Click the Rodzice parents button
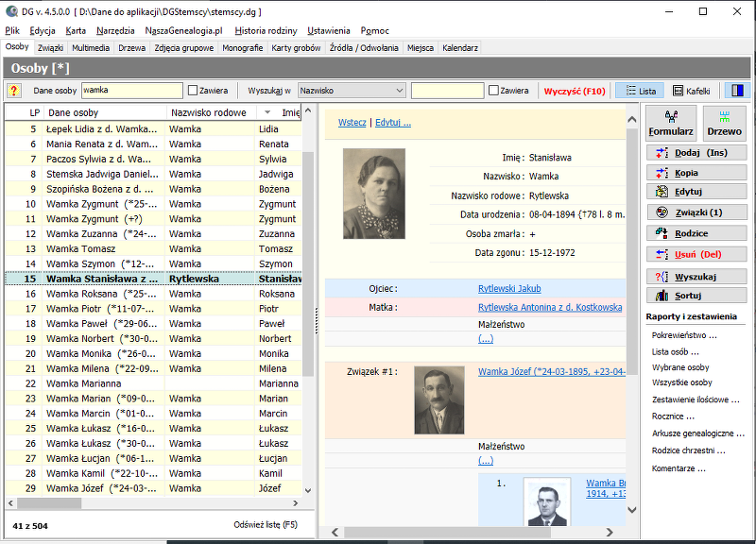Image resolution: width=756 pixels, height=544 pixels. pyautogui.click(x=696, y=233)
